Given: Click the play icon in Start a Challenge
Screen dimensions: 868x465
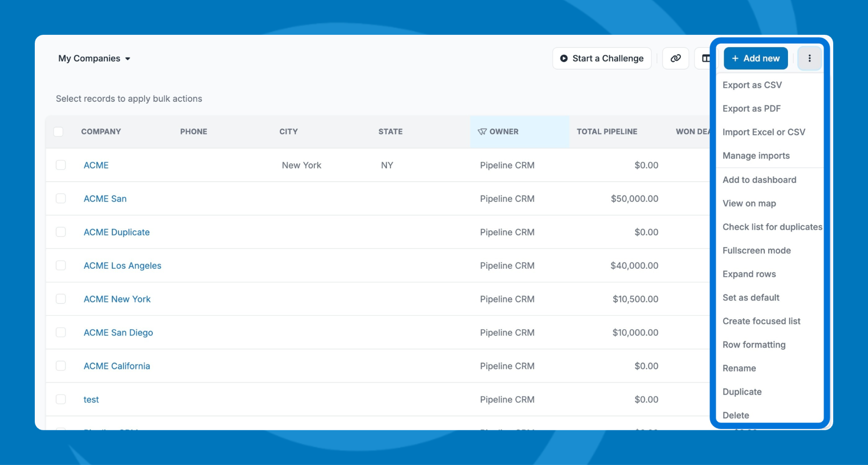Looking at the screenshot, I should tap(564, 58).
